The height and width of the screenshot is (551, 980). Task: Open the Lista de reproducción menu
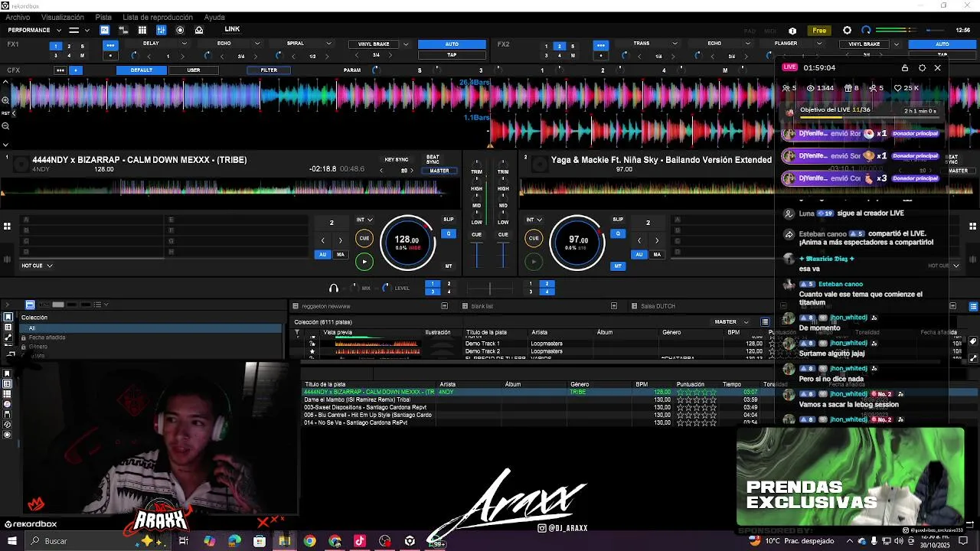pyautogui.click(x=158, y=17)
